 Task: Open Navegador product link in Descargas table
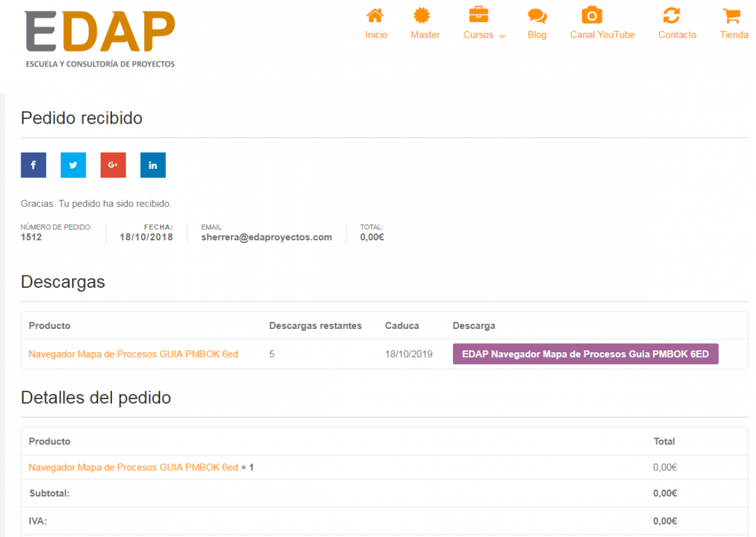133,354
